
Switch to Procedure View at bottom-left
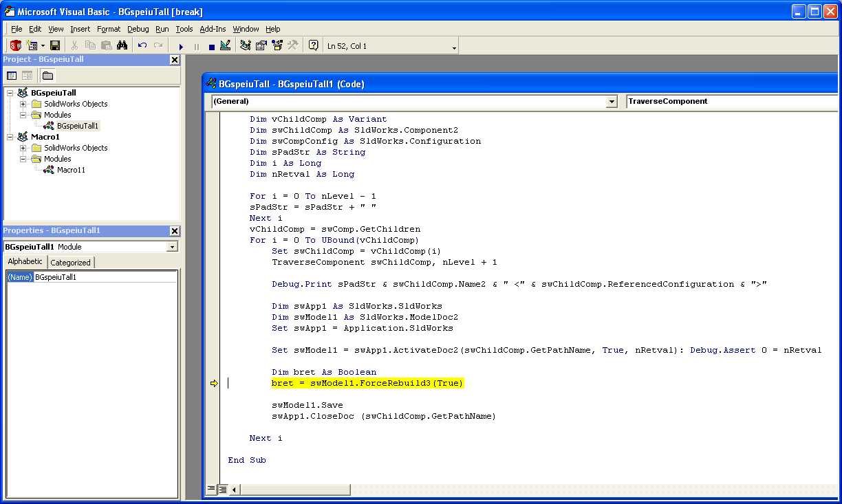212,490
